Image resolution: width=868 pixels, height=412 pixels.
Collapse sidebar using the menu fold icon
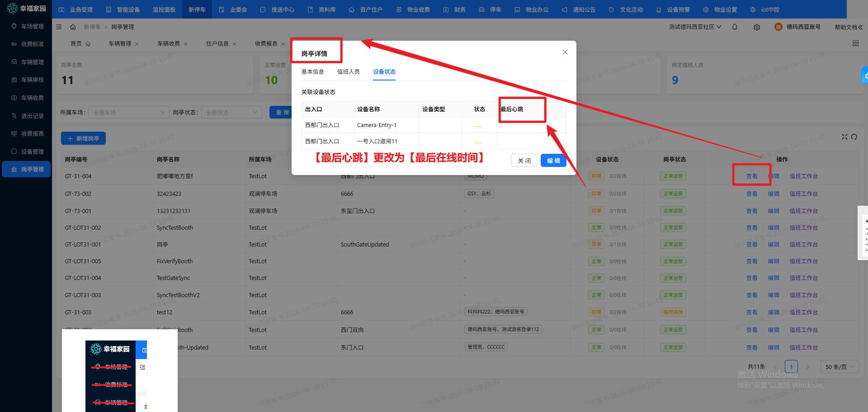click(59, 27)
